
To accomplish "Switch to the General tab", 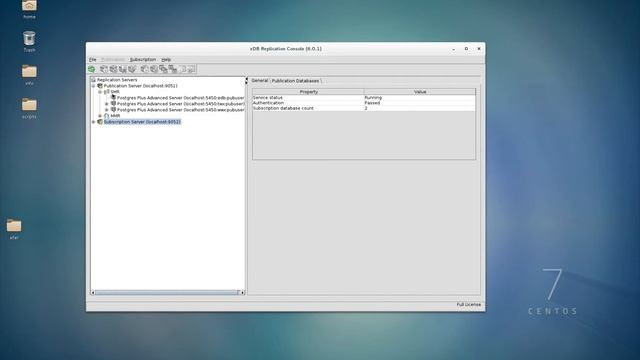I will (260, 81).
